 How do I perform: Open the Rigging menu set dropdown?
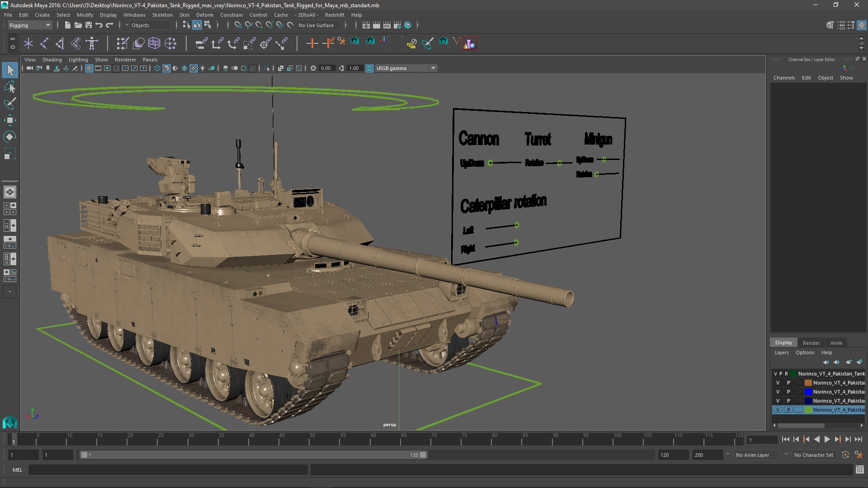pos(30,25)
